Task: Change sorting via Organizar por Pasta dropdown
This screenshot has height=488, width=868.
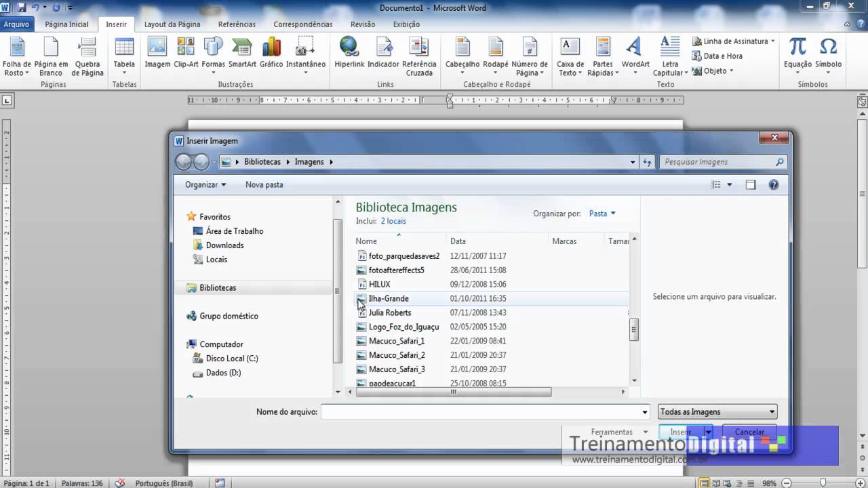Action: pyautogui.click(x=602, y=213)
